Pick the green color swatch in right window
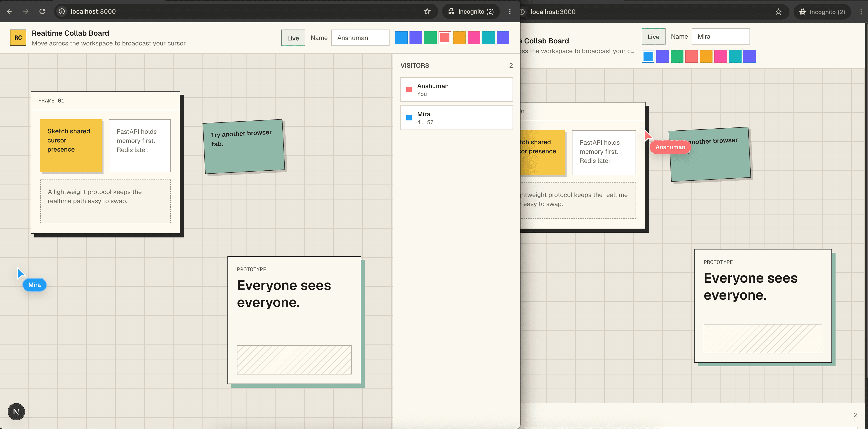The height and width of the screenshot is (429, 868). (x=677, y=56)
